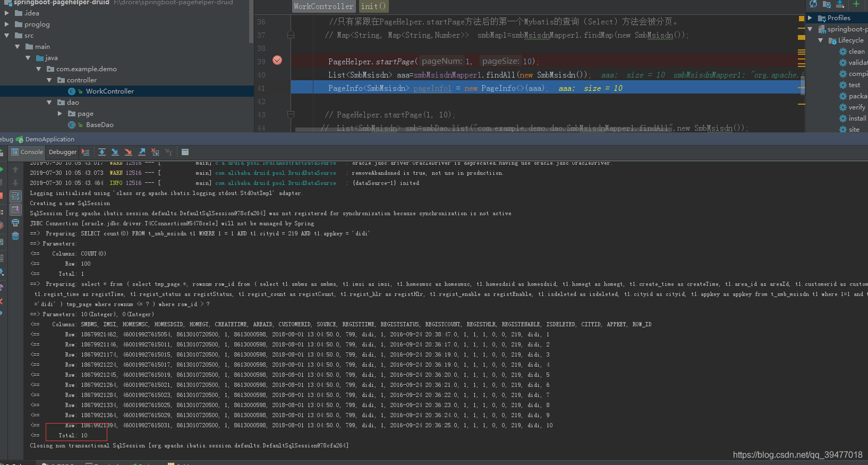Click the 'Closing non transactional SqlSession' line

coord(189,446)
